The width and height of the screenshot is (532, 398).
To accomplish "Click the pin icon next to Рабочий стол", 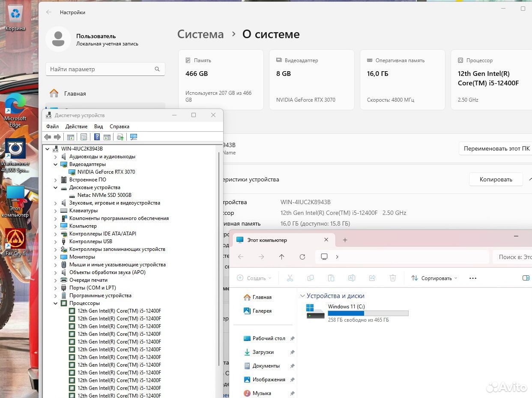I will coord(292,338).
